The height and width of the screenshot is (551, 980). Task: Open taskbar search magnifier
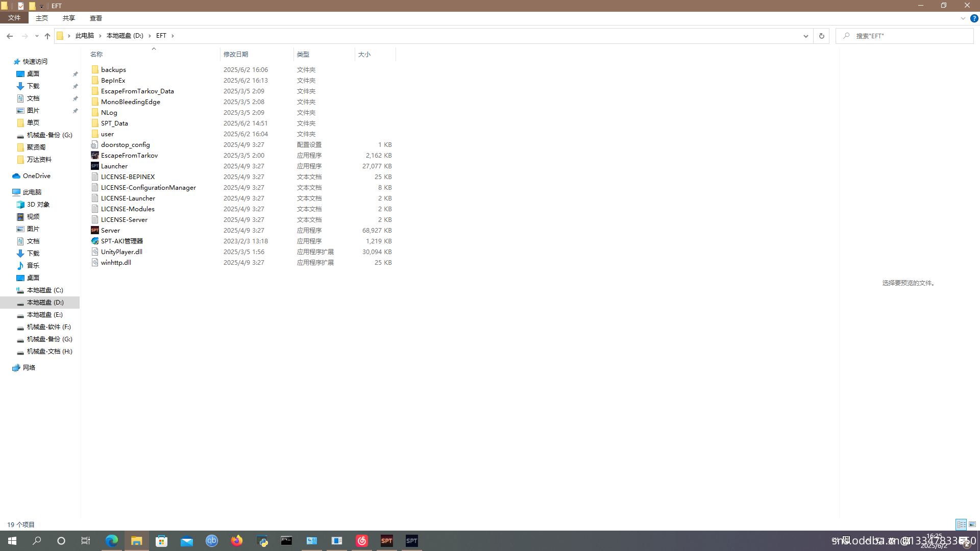[x=37, y=541]
